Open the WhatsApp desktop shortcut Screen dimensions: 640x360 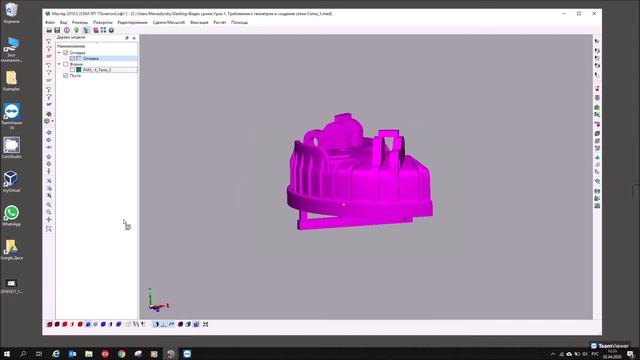[11, 216]
